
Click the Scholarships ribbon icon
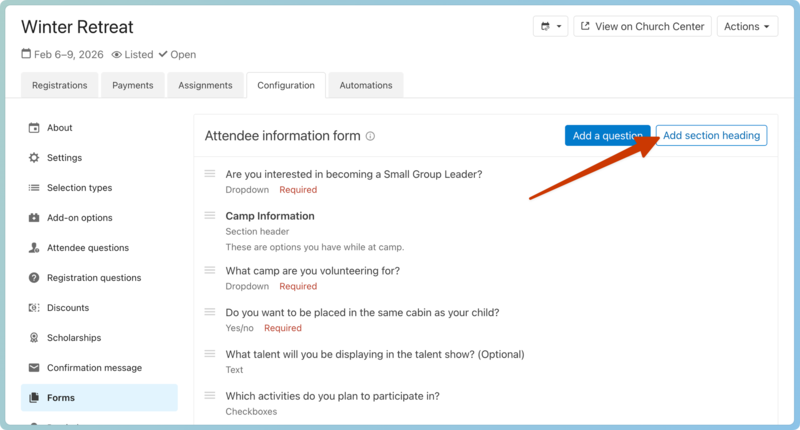34,338
